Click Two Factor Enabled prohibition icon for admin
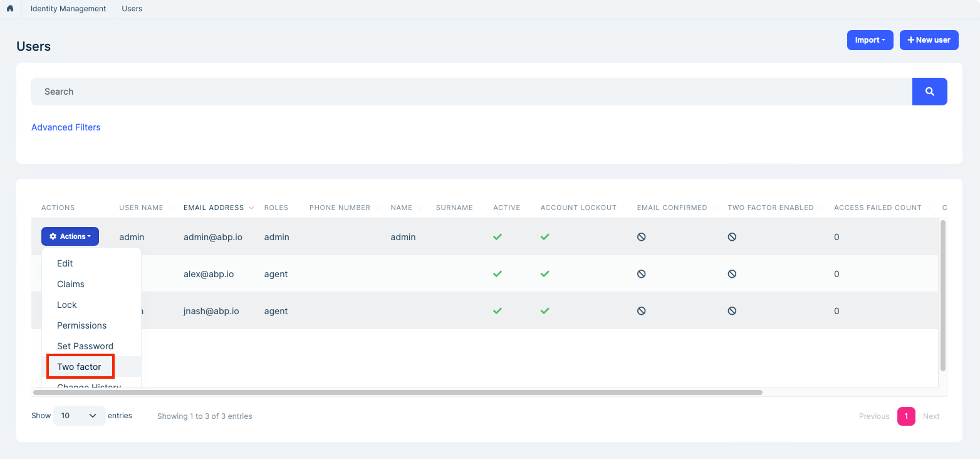This screenshot has width=980, height=459. click(x=732, y=236)
